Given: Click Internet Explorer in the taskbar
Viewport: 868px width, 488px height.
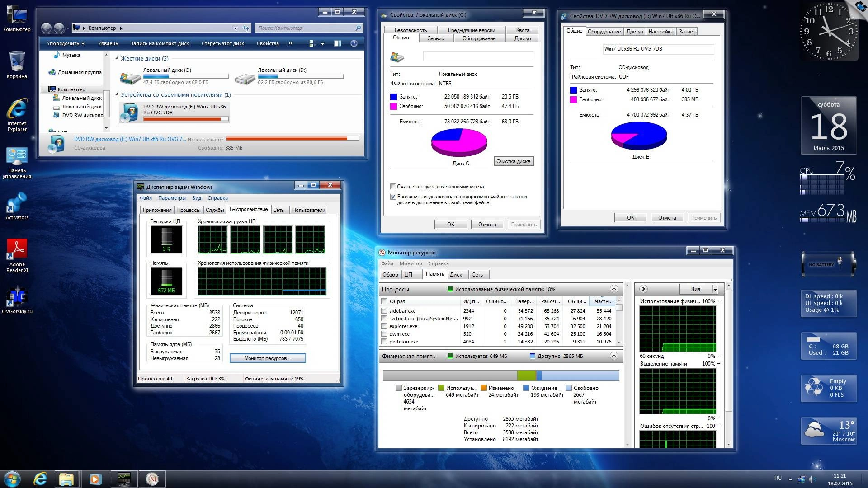Looking at the screenshot, I should [x=40, y=479].
